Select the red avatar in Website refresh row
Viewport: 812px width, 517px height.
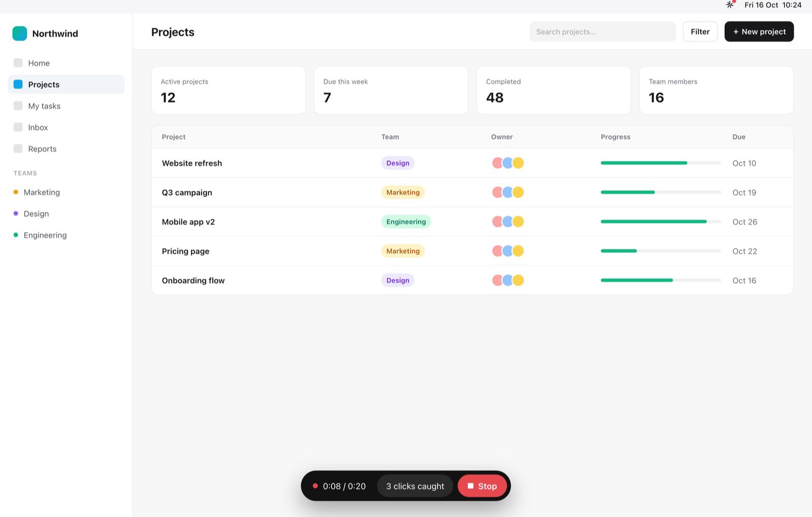[x=497, y=163]
